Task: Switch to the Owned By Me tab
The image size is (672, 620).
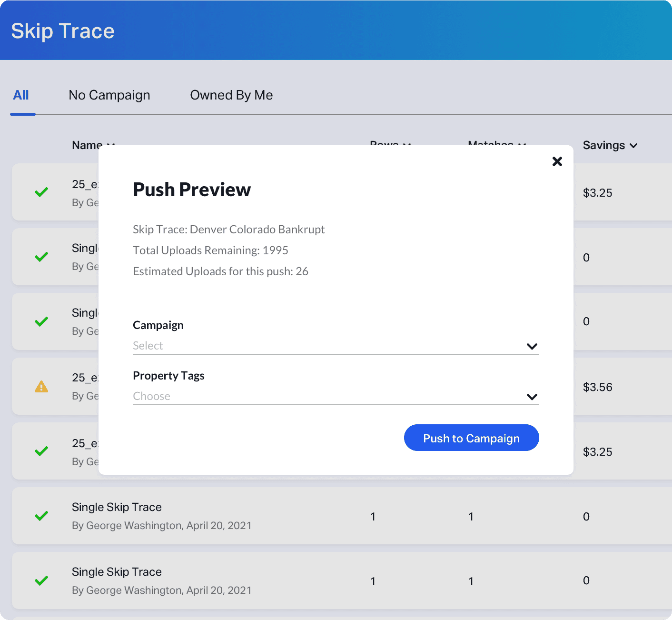Action: pyautogui.click(x=231, y=95)
